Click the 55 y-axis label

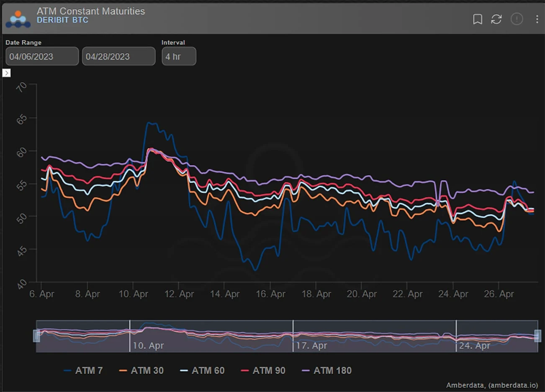[x=21, y=185]
